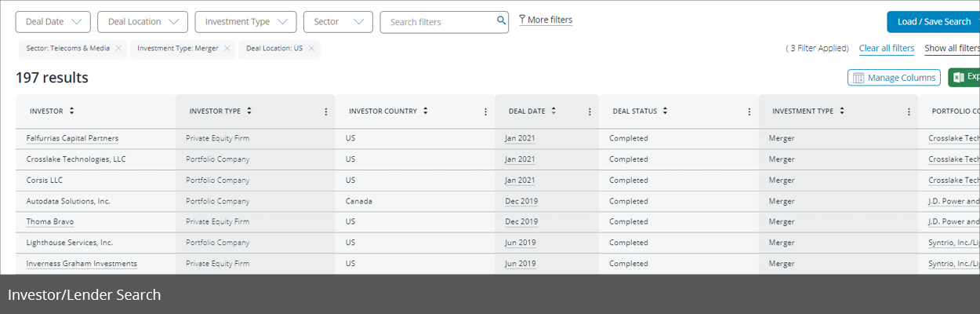Sort by the Investor column
This screenshot has width=980, height=314.
coord(71,111)
